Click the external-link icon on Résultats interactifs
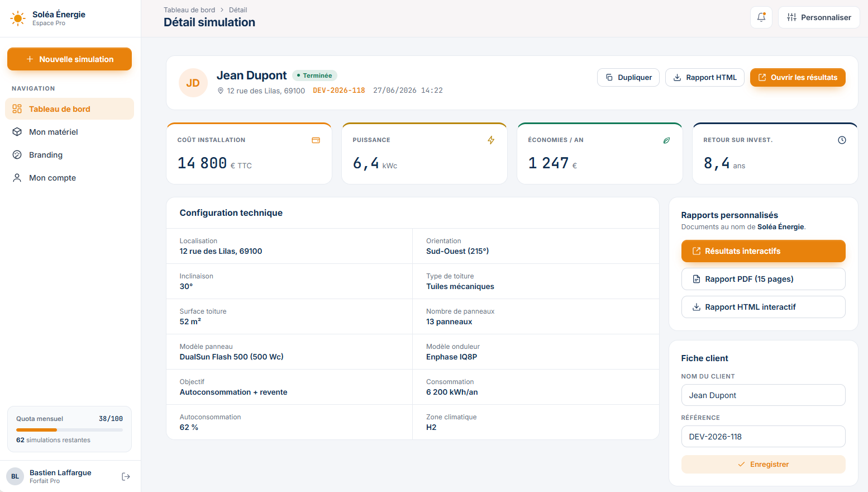 (697, 251)
